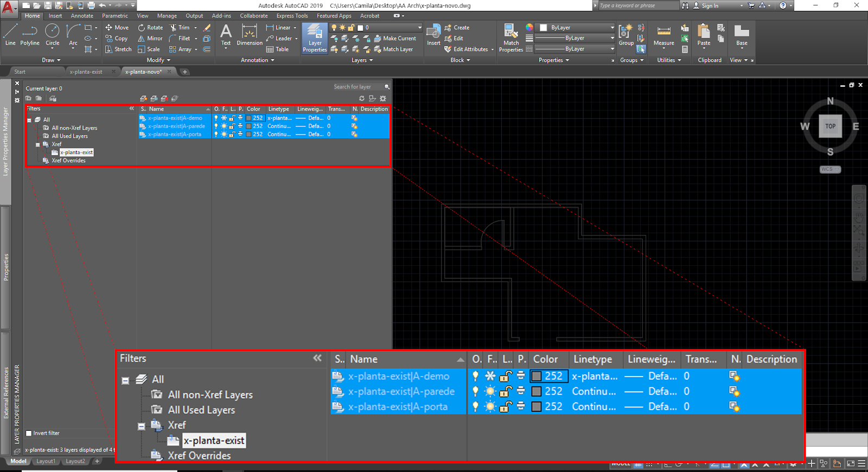The image size is (868, 472).
Task: Pick the Hatch tool in the Draw panel
Action: [88, 49]
